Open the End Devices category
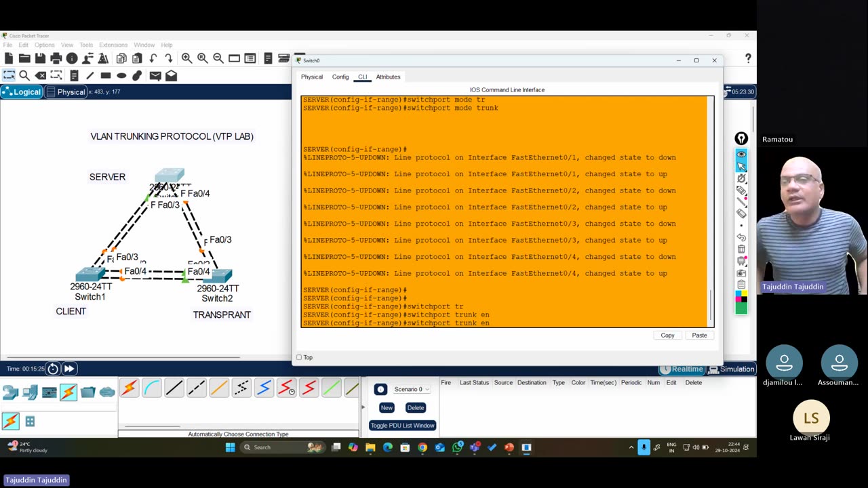 30,392
